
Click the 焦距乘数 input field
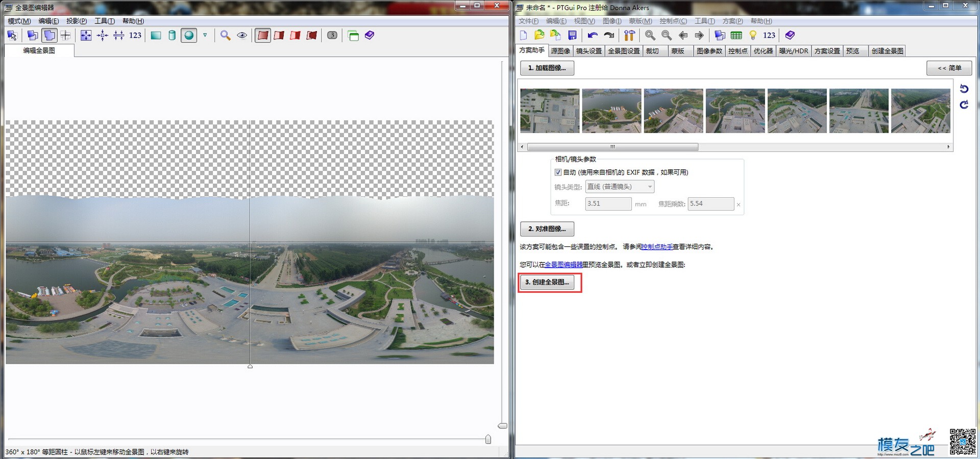[x=711, y=203]
